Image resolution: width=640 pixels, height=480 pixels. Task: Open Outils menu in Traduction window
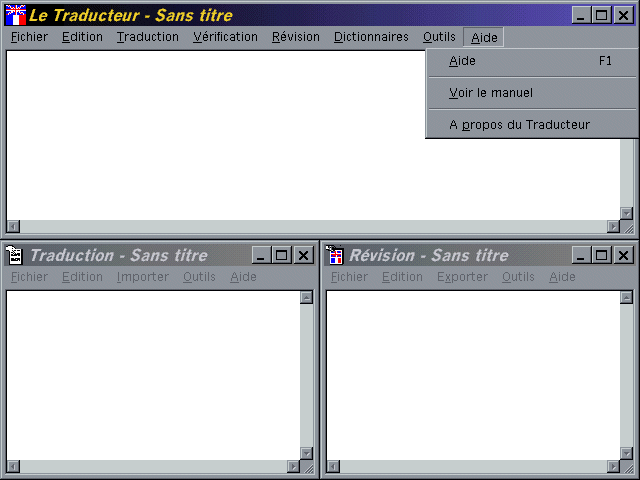199,277
